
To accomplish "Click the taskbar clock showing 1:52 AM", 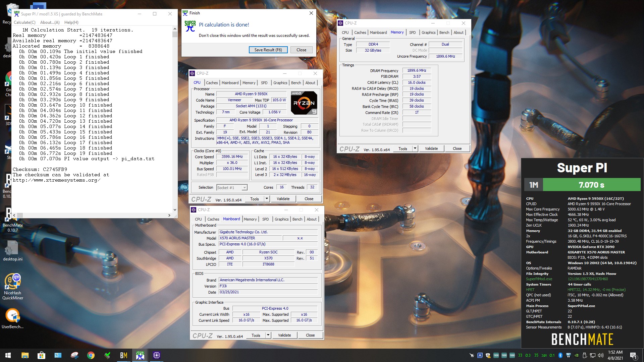I will point(615,355).
